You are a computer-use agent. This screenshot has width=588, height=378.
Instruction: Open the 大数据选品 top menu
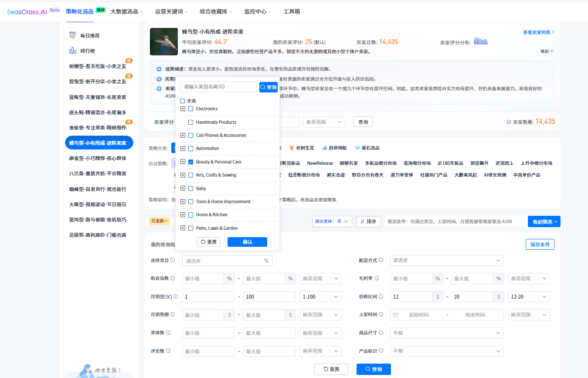tap(127, 12)
